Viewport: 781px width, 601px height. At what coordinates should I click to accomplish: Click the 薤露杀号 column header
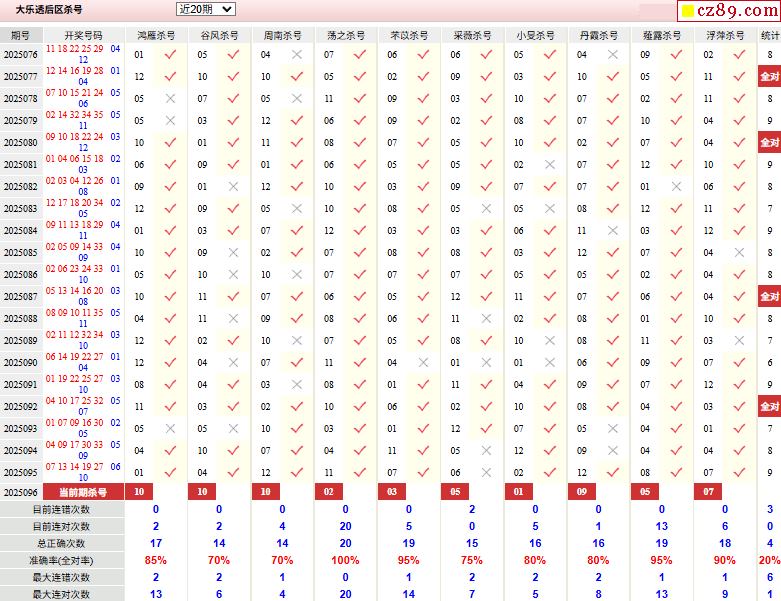(662, 35)
